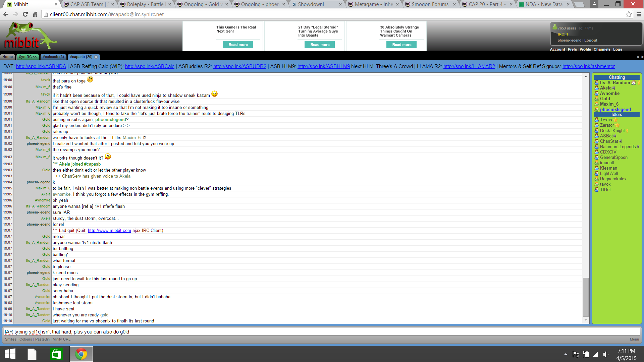Open the Windows Start button
The width and height of the screenshot is (644, 362).
tap(10, 354)
